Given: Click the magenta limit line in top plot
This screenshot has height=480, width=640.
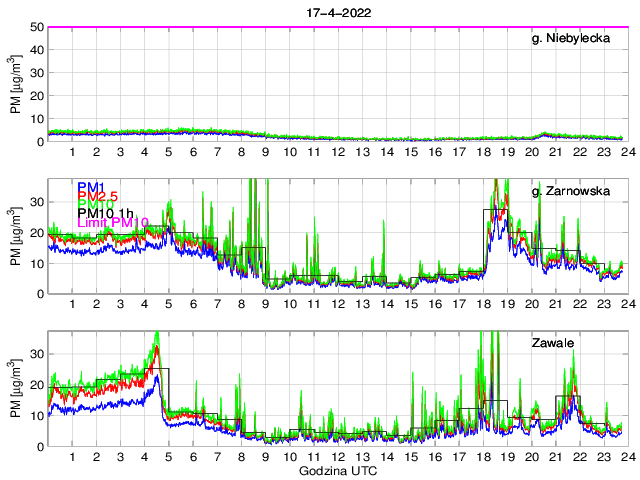Looking at the screenshot, I should (335, 27).
